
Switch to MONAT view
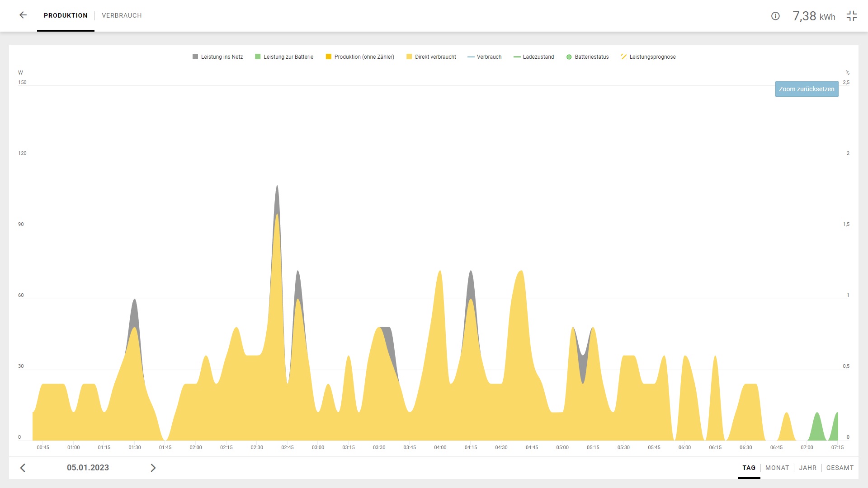[x=777, y=468]
